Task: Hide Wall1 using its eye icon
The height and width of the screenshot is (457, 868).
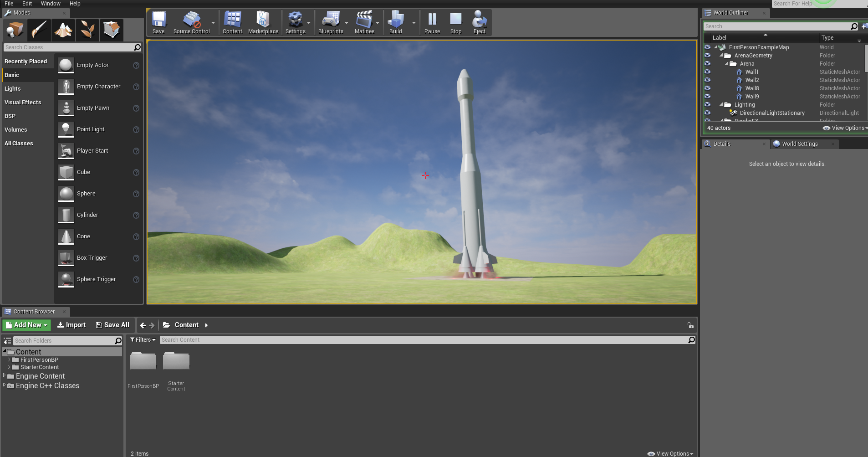Action: (x=707, y=72)
